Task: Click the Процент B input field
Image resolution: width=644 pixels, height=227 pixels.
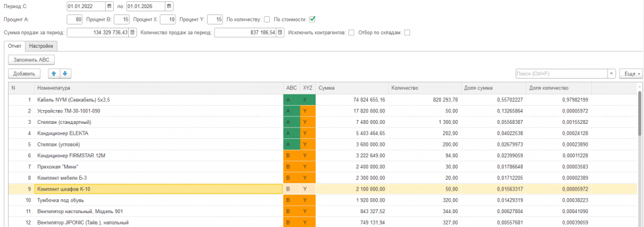Action: [x=122, y=19]
